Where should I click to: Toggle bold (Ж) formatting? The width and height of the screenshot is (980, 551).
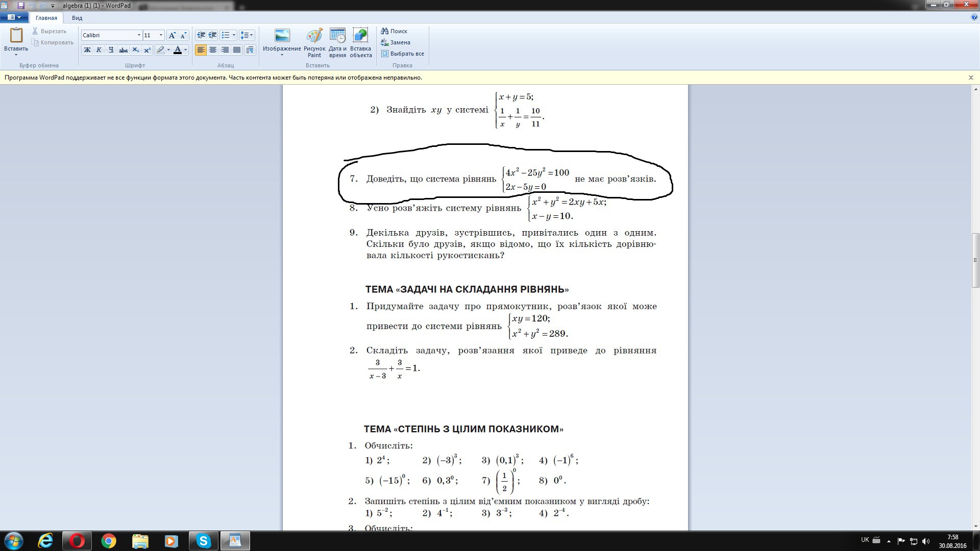pyautogui.click(x=87, y=50)
